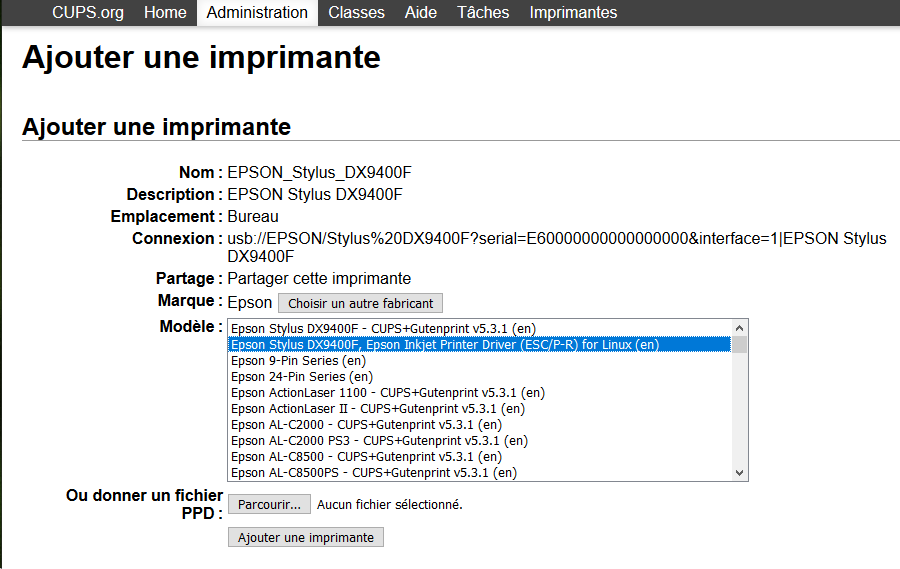Click Choisir un autre fabricant button
Viewport: 900px width, 569px height.
pos(360,303)
